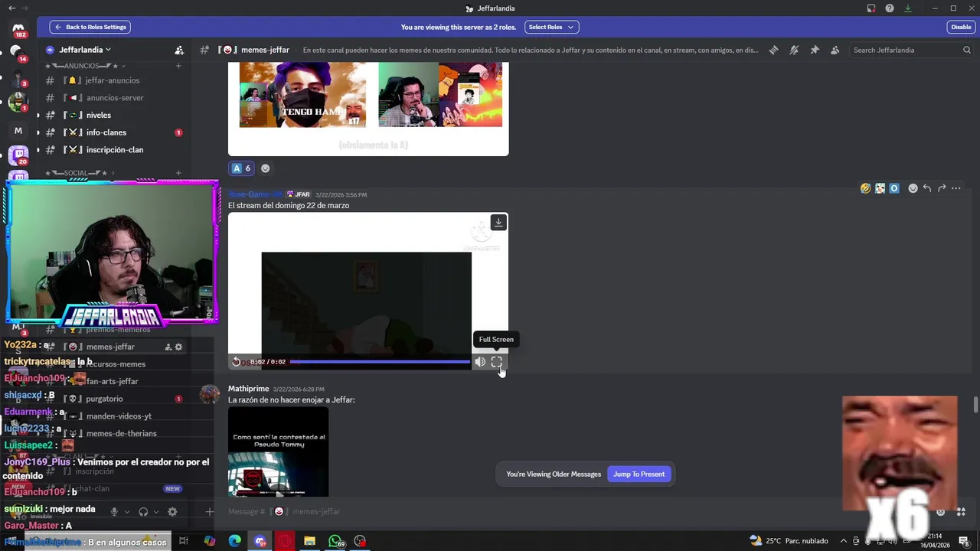The image size is (980, 551).
Task: Open Discord help question mark icon
Action: (890, 8)
